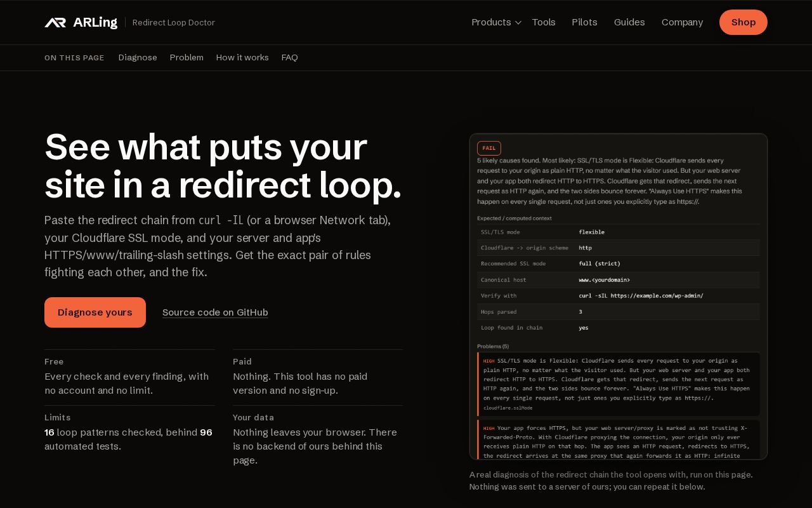Jump to the FAQ section link
This screenshot has height=508, width=812.
[x=289, y=58]
